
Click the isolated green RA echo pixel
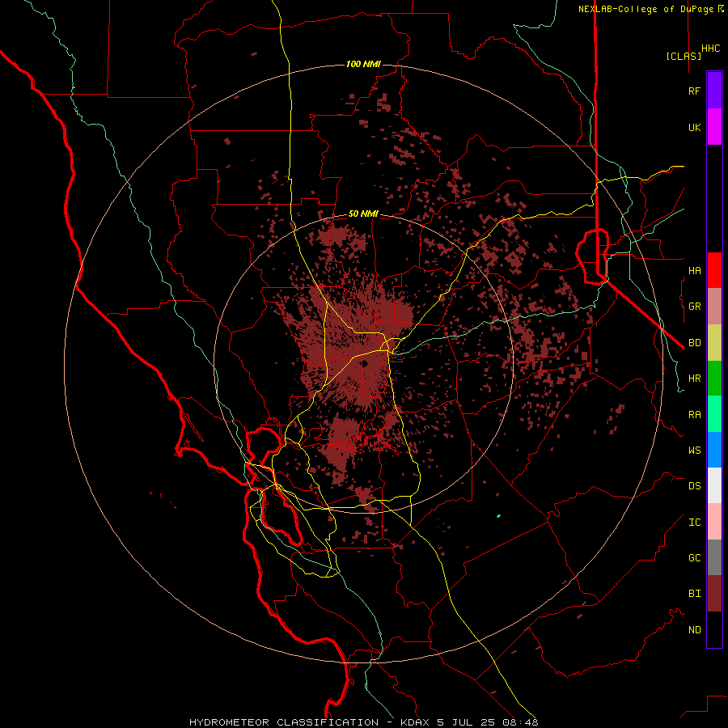[x=498, y=516]
